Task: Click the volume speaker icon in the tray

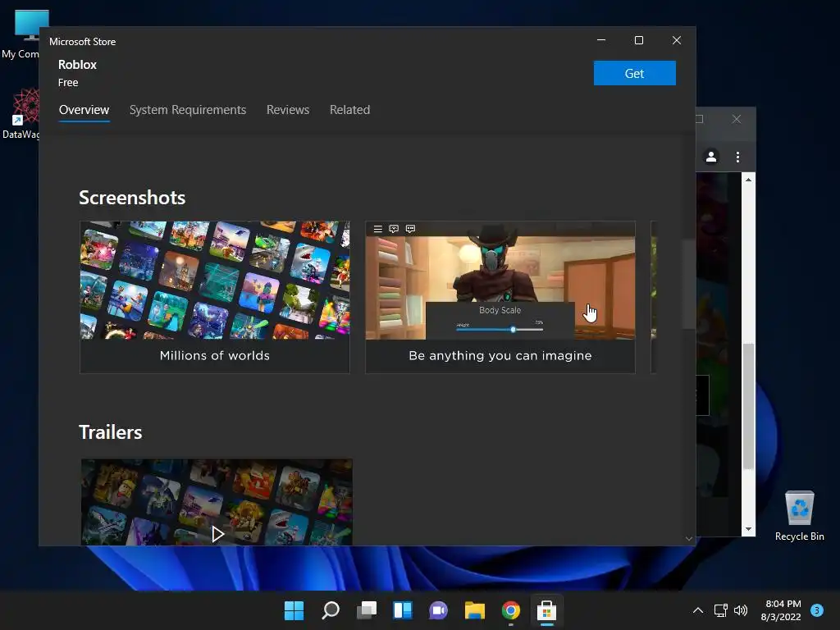Action: click(741, 610)
